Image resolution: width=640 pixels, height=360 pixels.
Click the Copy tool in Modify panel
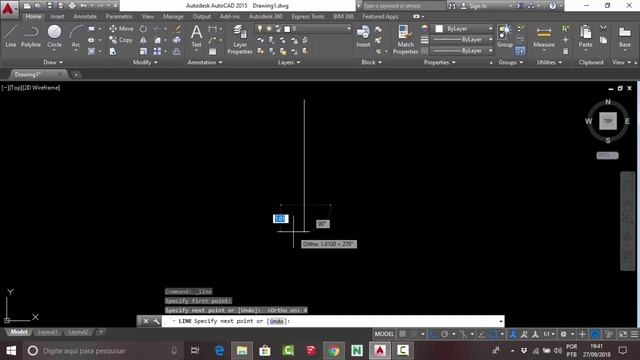coord(121,40)
